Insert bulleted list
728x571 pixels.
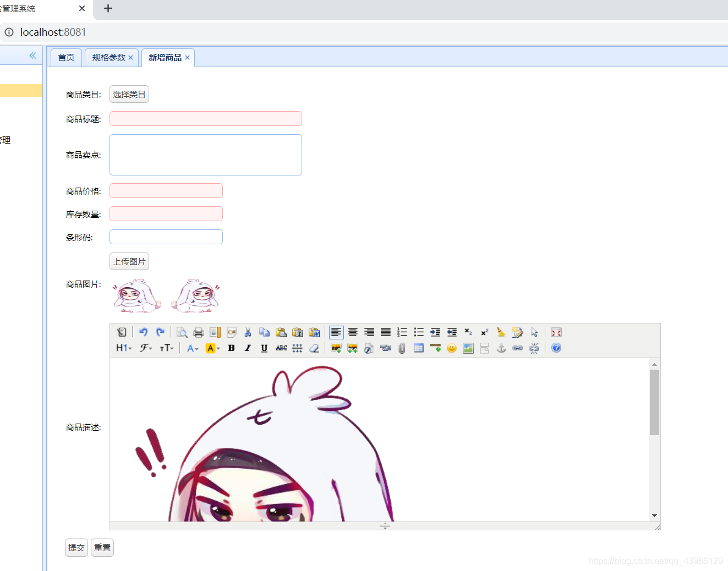click(419, 332)
